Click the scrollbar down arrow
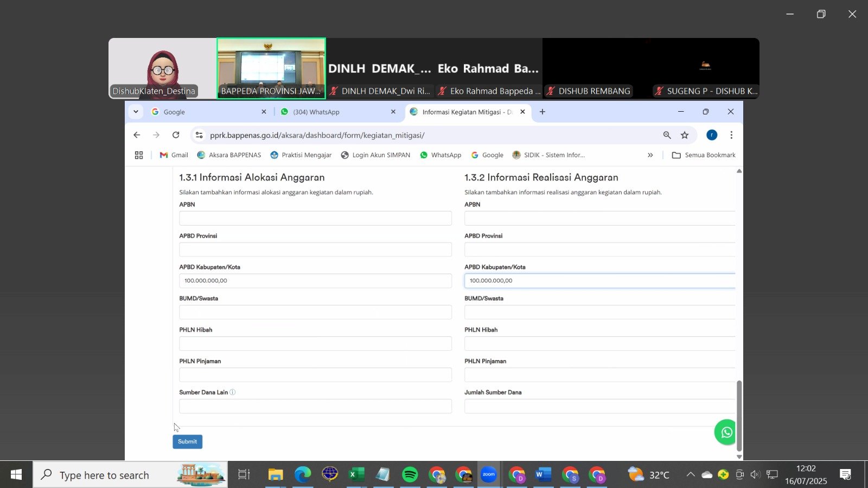 click(739, 457)
